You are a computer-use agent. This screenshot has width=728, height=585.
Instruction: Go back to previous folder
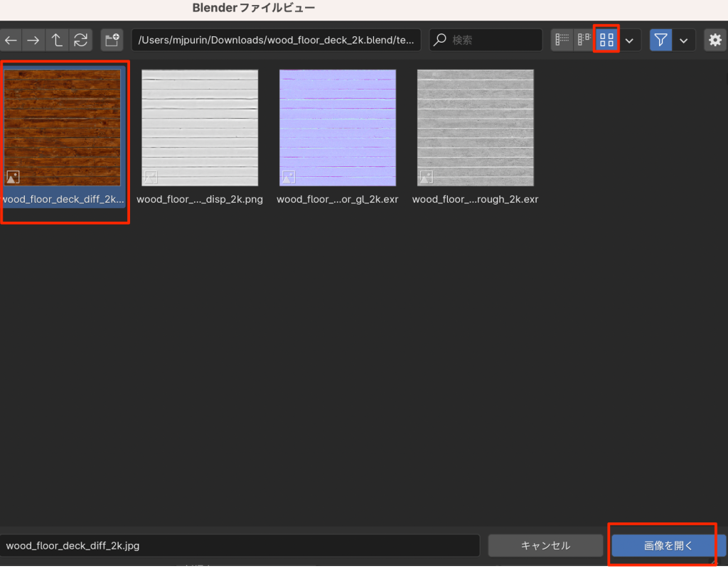pos(11,41)
